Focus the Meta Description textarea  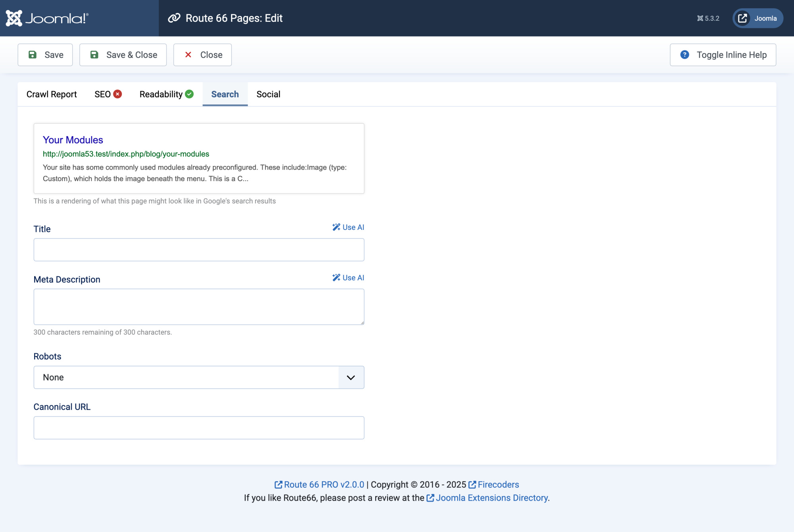click(199, 307)
